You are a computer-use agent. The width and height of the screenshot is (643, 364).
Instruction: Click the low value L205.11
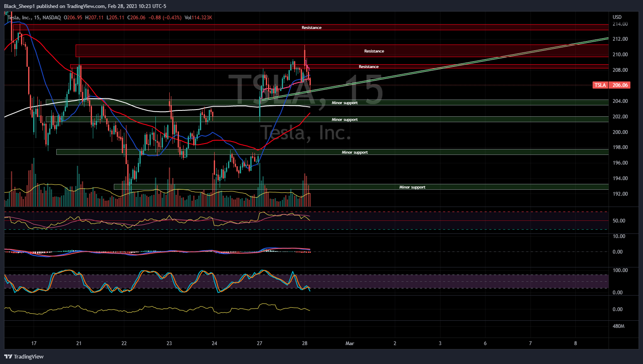(115, 18)
